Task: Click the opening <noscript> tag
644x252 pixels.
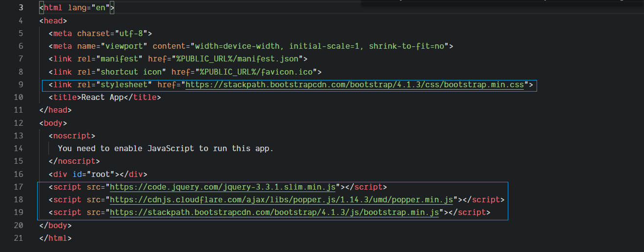Action: pos(72,136)
